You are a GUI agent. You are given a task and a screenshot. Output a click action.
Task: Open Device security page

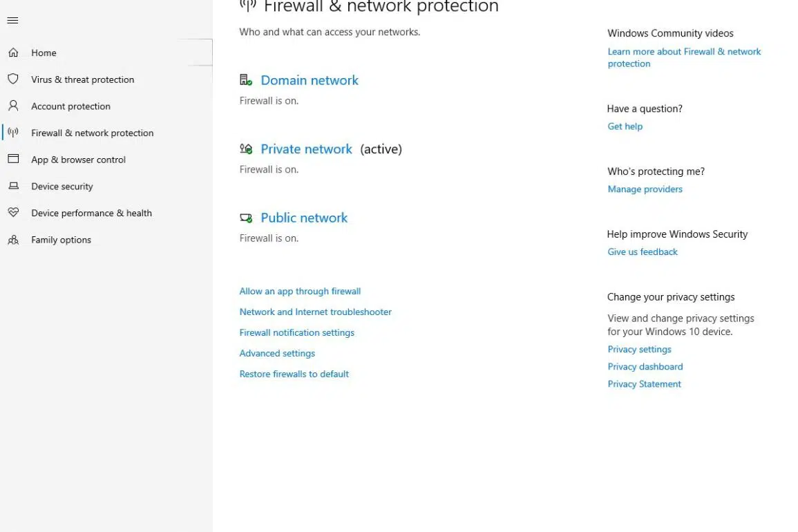[x=62, y=187]
